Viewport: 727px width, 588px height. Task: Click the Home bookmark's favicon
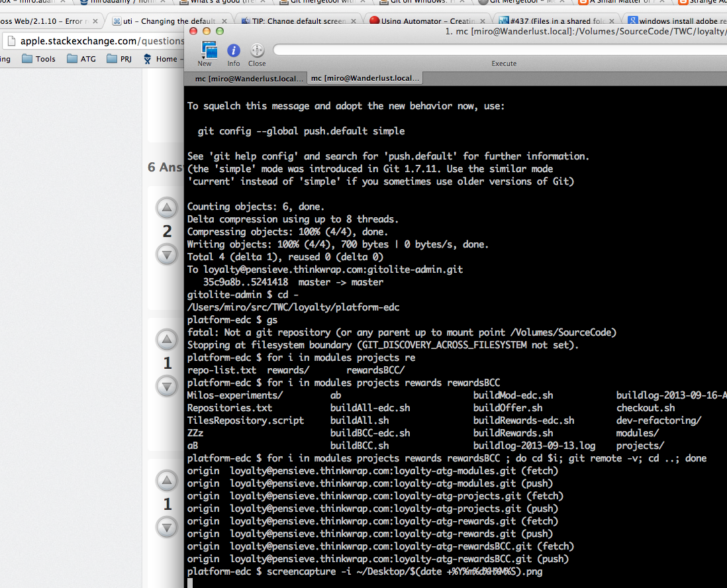tap(148, 59)
